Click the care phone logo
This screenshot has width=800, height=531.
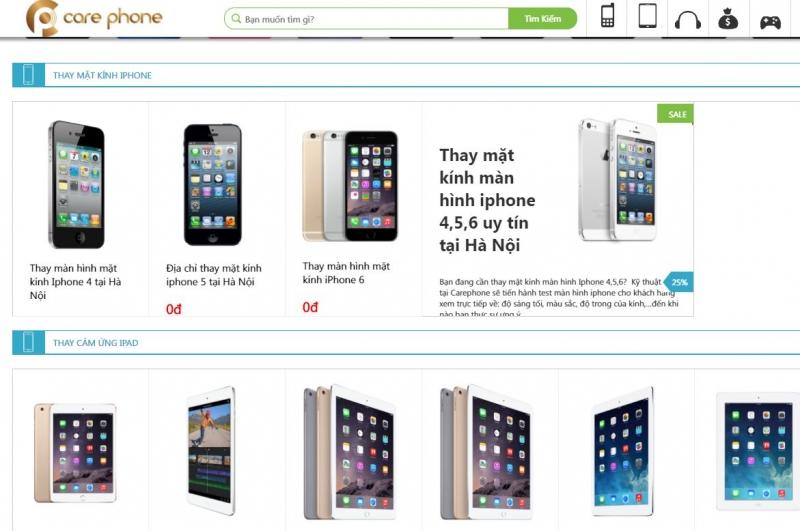point(94,18)
